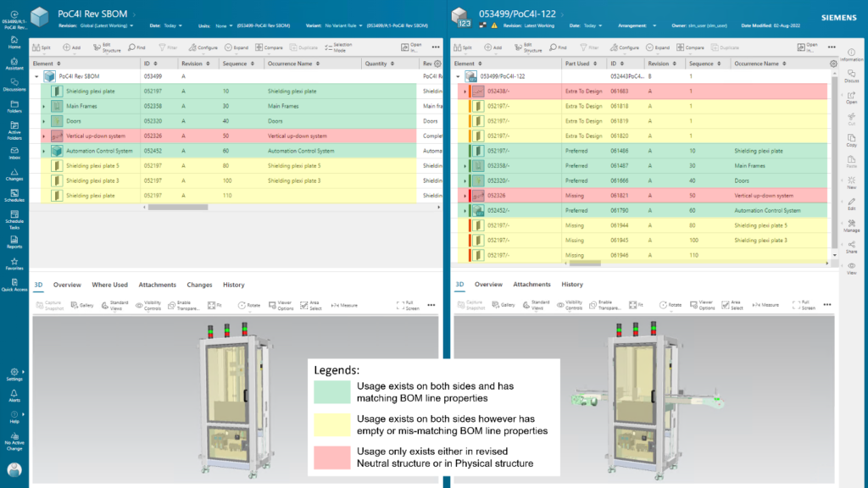Screen dimensions: 868x488
Task: Open the Information panel on the right
Action: 851,55
